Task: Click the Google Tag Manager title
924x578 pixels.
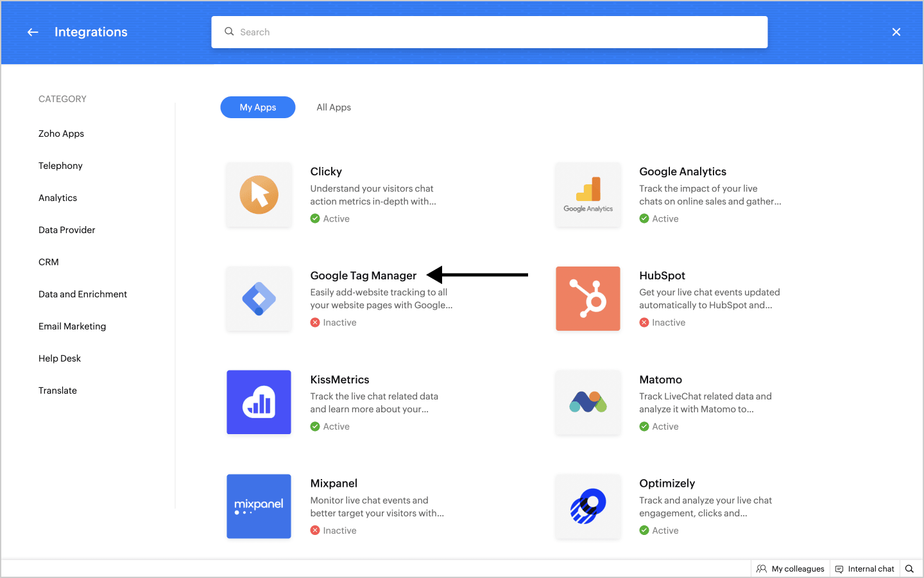Action: [363, 276]
